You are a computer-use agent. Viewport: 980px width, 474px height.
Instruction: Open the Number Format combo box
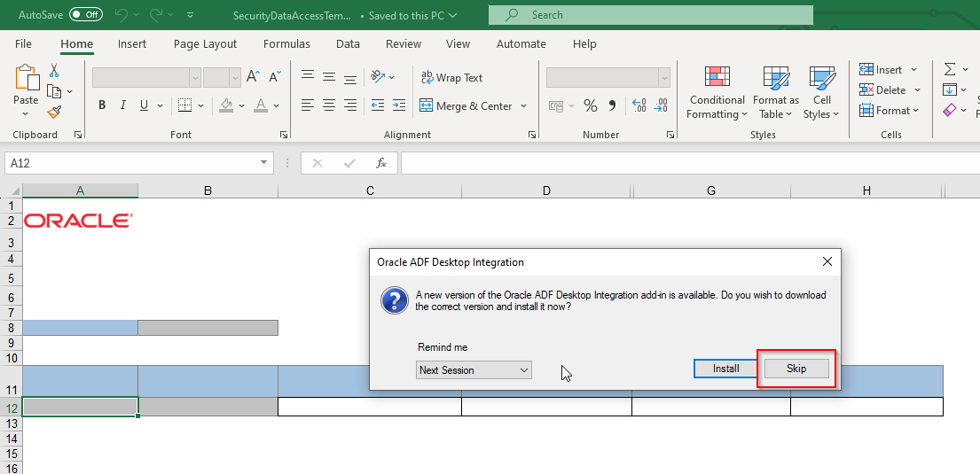[608, 77]
